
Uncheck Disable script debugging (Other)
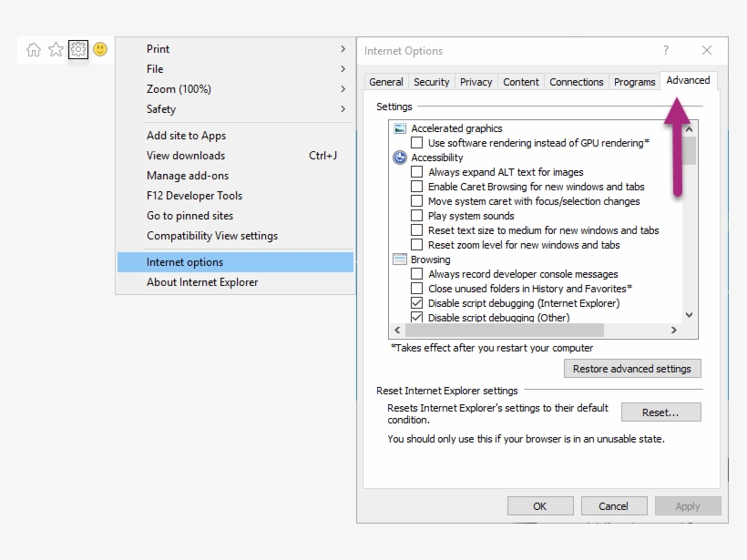click(x=417, y=317)
